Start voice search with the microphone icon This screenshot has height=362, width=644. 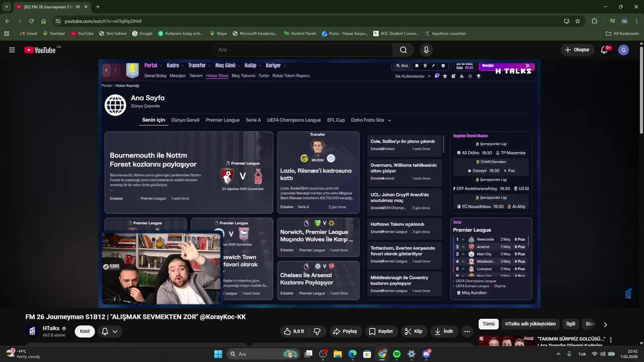(426, 50)
